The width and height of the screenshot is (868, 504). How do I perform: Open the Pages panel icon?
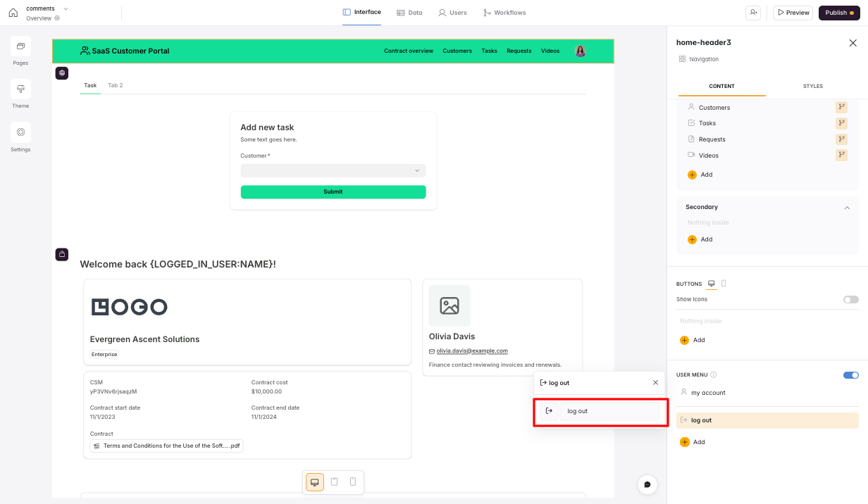tap(20, 46)
